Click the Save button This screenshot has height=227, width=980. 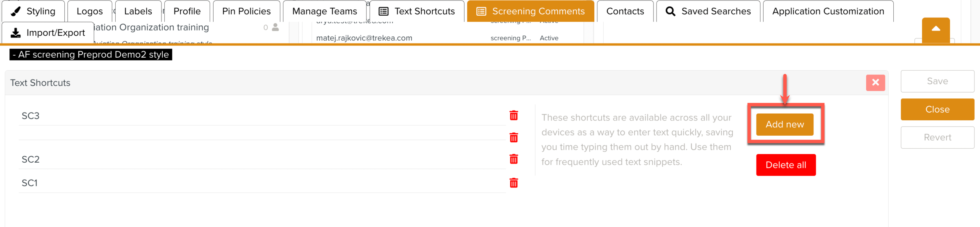(x=937, y=81)
